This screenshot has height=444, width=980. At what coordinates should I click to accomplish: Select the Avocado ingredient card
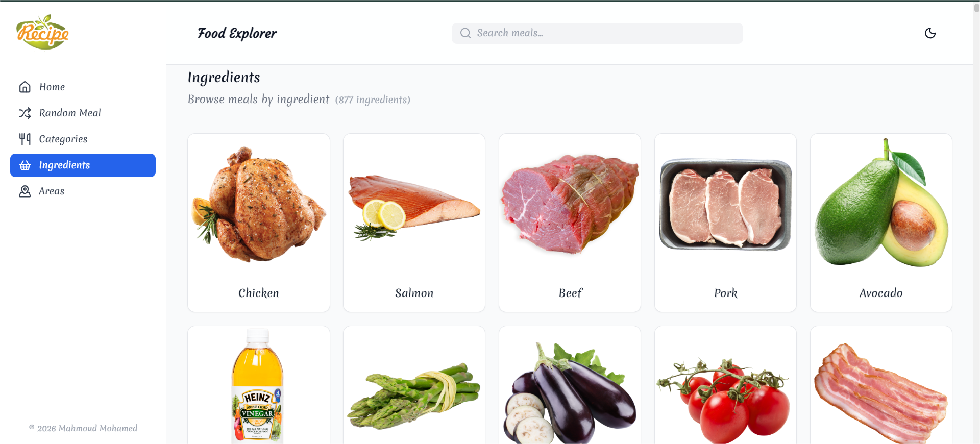[881, 223]
